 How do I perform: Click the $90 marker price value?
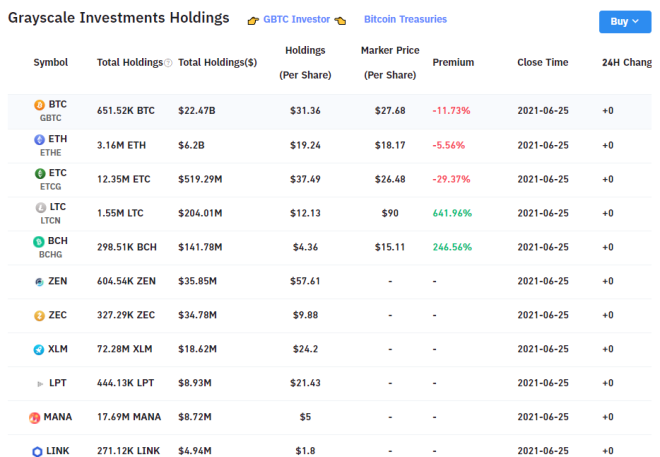point(390,213)
